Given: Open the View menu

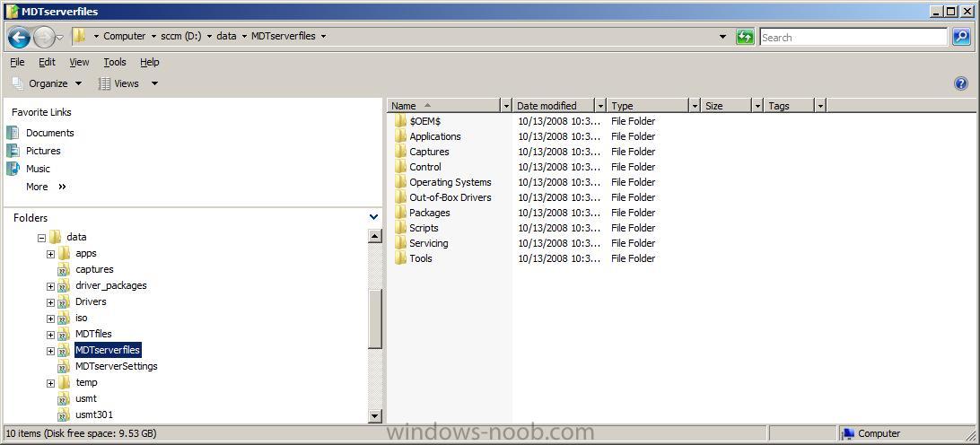Looking at the screenshot, I should 79,62.
